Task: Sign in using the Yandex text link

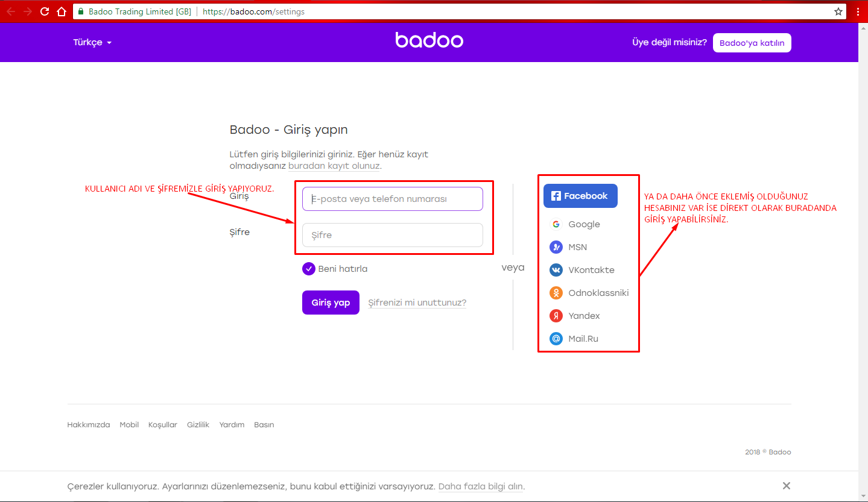Action: click(584, 316)
